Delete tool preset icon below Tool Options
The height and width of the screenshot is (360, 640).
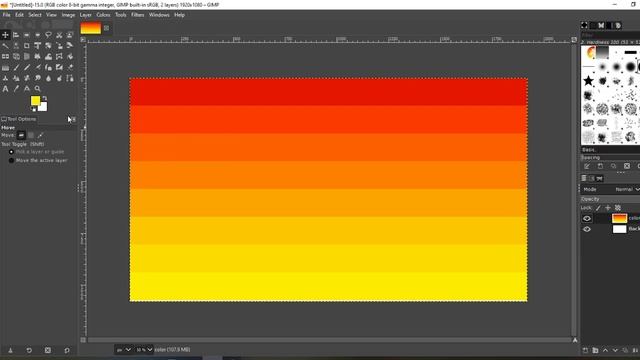click(x=48, y=350)
